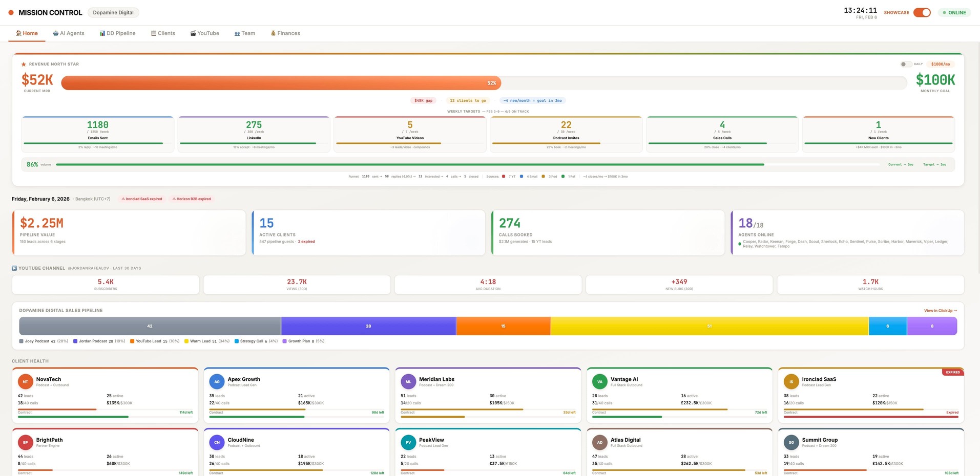Click the Online status indicator
980x476 pixels.
pyautogui.click(x=953, y=12)
